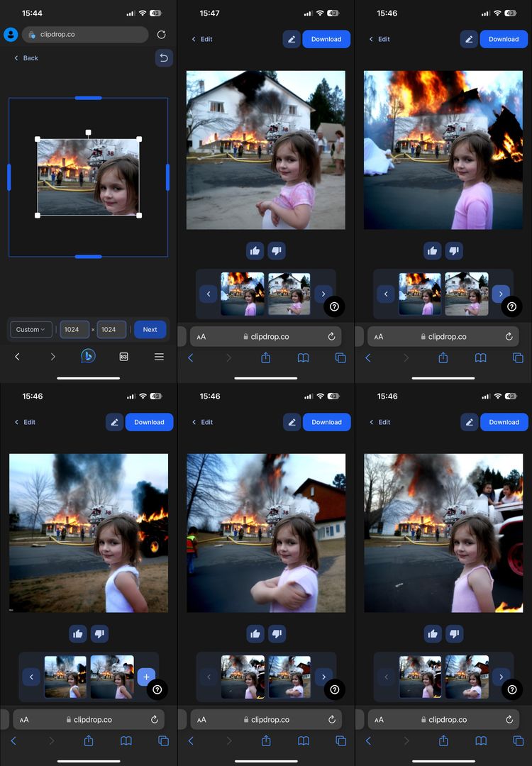
Task: Click the pencil icon above the big flames image
Action: 468,39
